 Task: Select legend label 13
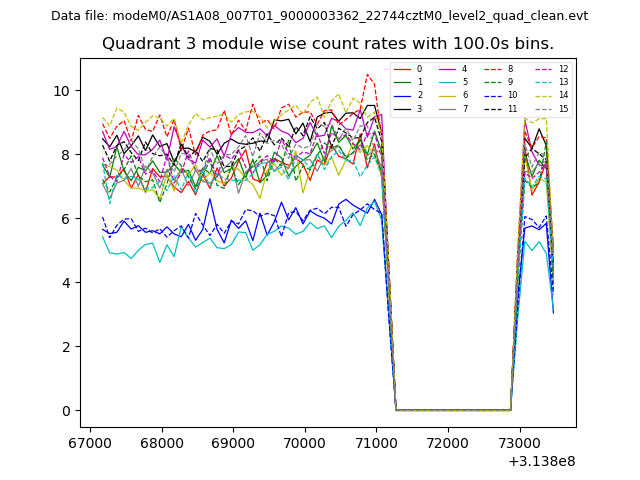click(563, 82)
